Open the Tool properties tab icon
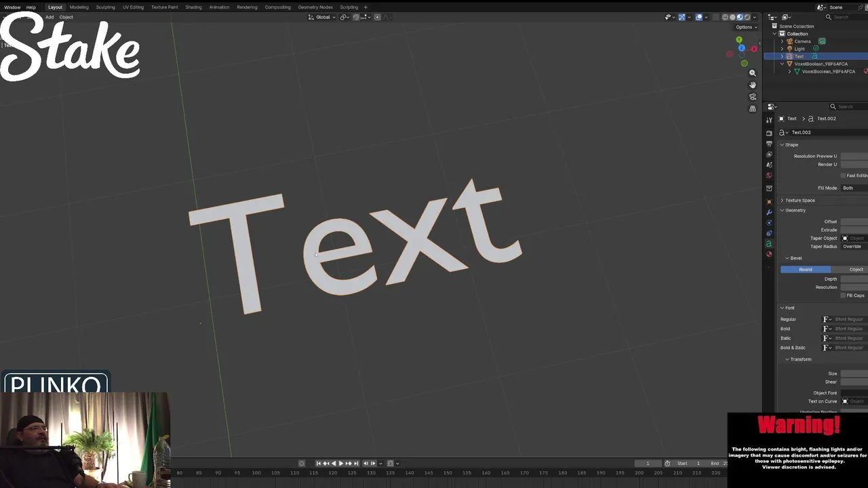868x488 pixels. point(769,120)
